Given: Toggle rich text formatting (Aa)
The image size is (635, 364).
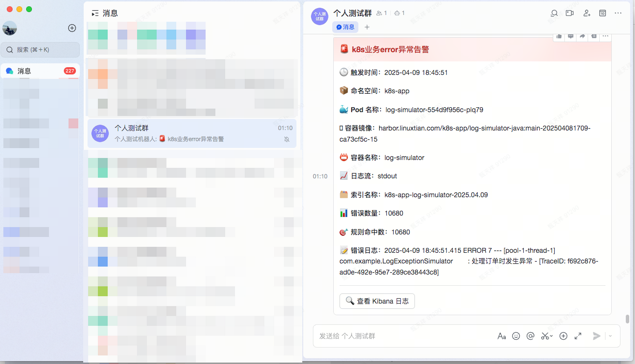Looking at the screenshot, I should click(x=502, y=336).
